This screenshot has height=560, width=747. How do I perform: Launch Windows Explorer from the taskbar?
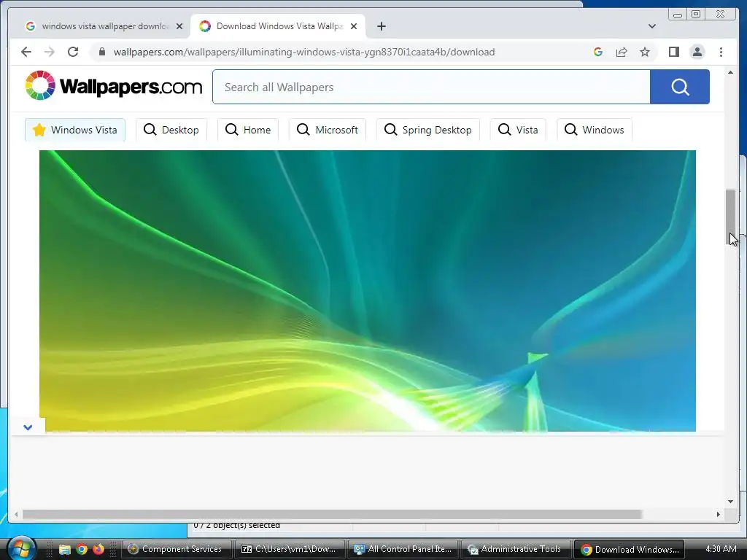[64, 550]
